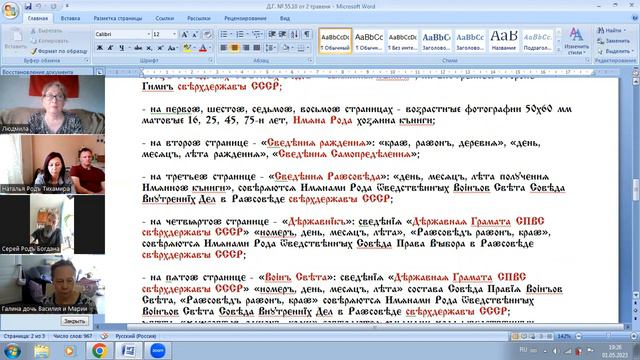
Task: Toggle italic (К) formatting
Action: coord(110,48)
